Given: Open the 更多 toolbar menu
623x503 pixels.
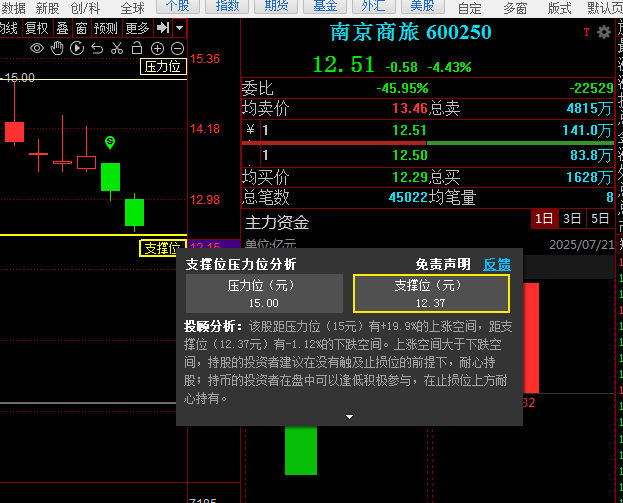Looking at the screenshot, I should (x=137, y=28).
